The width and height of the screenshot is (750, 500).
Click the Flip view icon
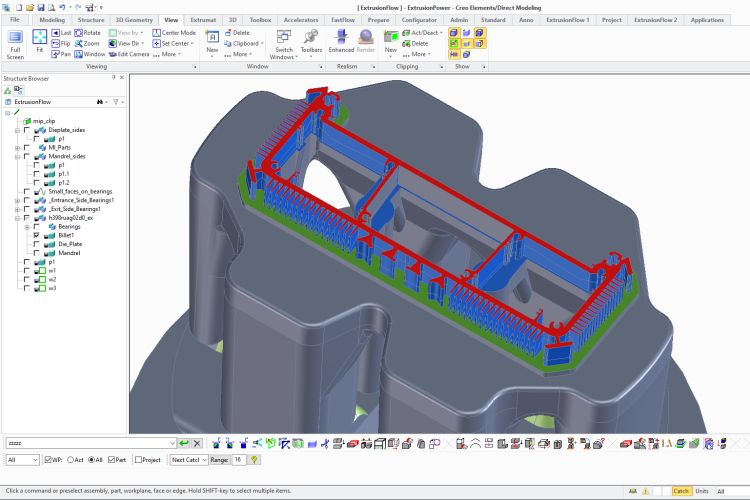point(55,44)
